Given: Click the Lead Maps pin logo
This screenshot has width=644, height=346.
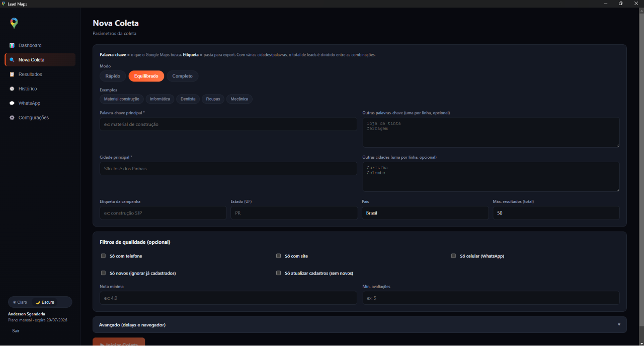Looking at the screenshot, I should click(x=14, y=23).
